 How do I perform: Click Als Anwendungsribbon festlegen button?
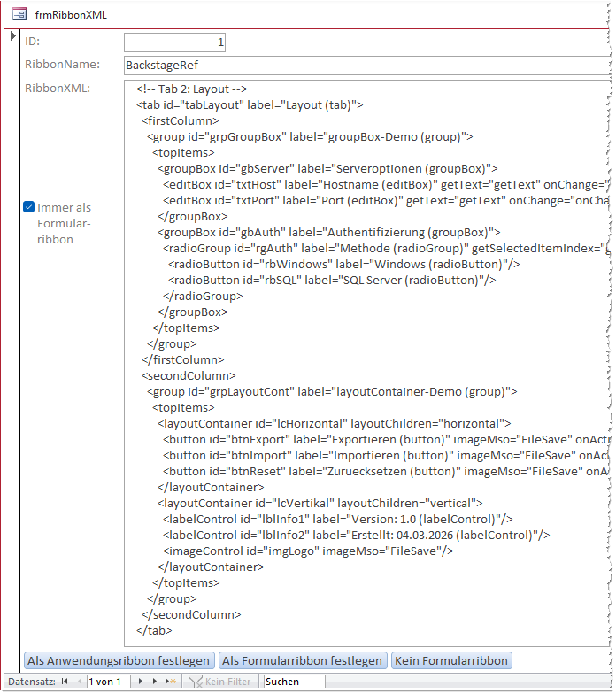point(119,660)
